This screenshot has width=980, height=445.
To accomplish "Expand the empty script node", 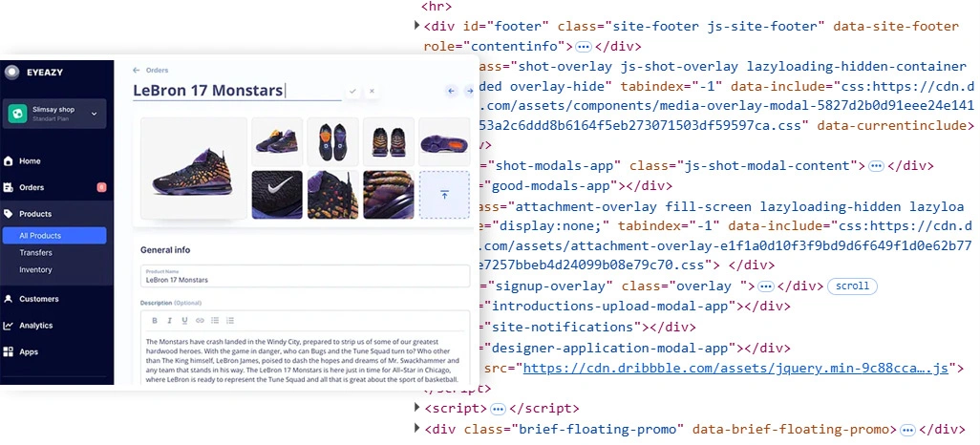I will pyautogui.click(x=416, y=408).
